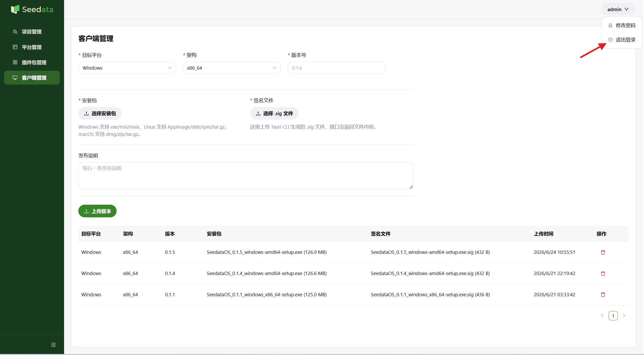The height and width of the screenshot is (355, 644).
Task: Click the 2026/6/24 10:55:51 upload time
Action: [x=554, y=252]
